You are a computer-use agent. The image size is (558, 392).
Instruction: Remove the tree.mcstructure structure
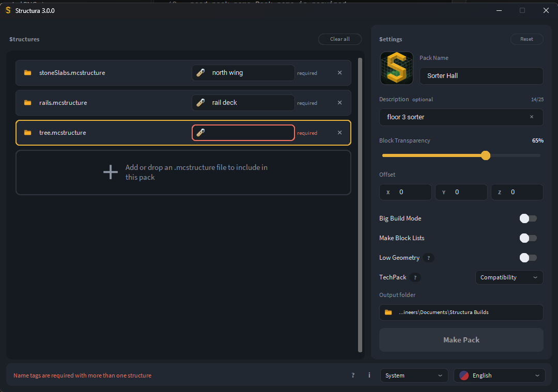coord(340,132)
